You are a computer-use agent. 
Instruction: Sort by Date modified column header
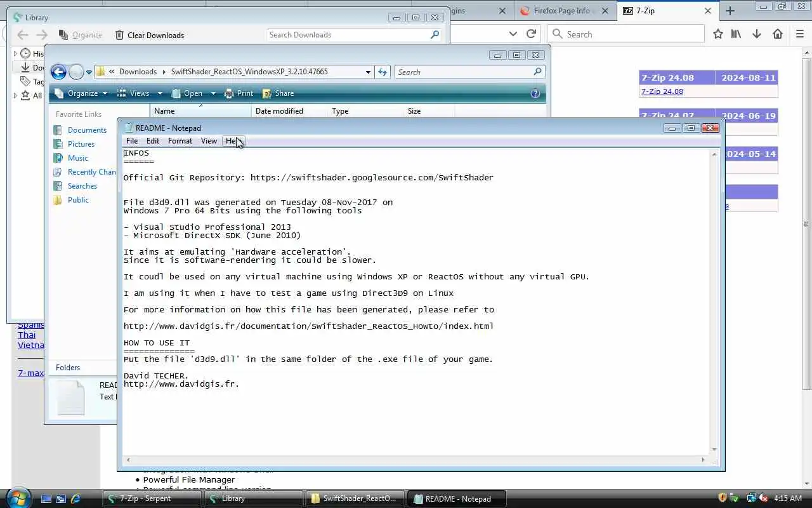click(x=289, y=110)
